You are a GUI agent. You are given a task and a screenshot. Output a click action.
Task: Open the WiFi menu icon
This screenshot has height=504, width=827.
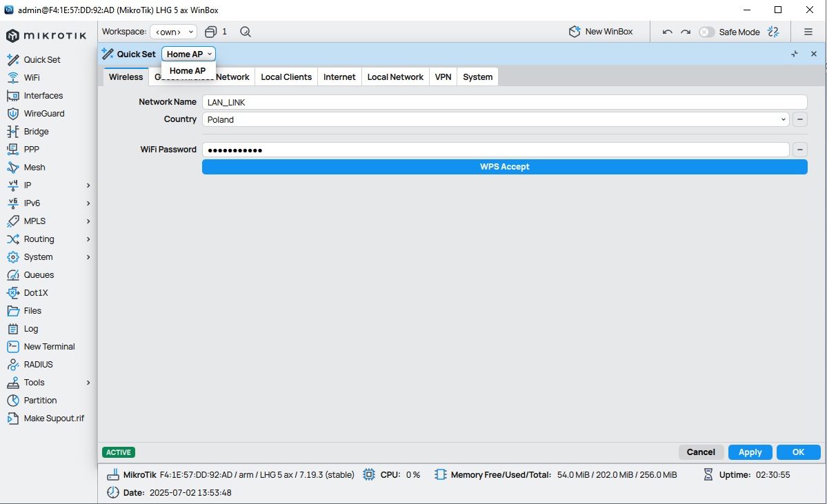click(x=13, y=77)
